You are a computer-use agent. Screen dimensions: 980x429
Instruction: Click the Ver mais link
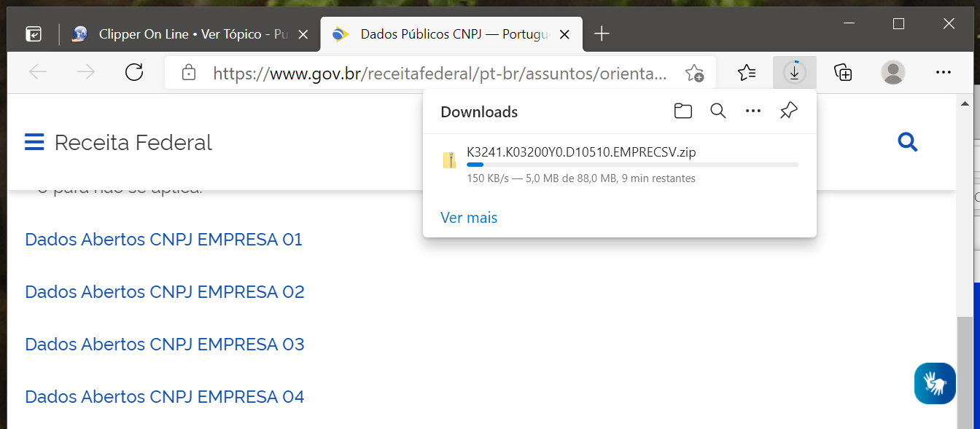(469, 218)
